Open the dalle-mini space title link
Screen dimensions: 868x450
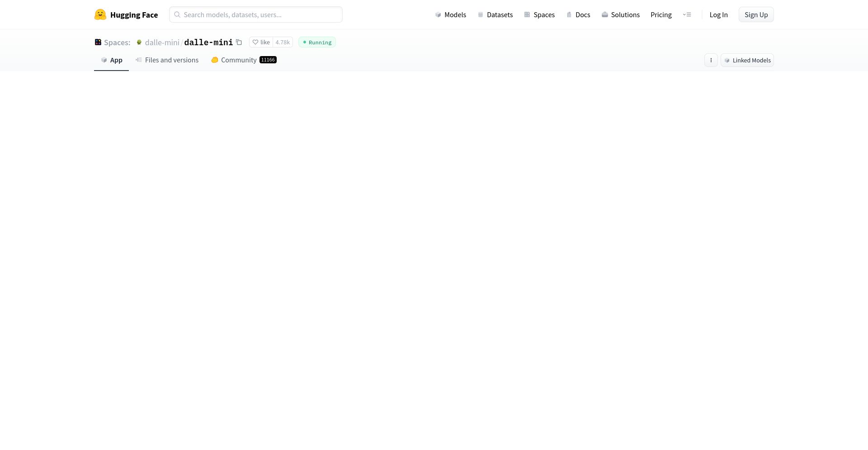click(x=208, y=43)
